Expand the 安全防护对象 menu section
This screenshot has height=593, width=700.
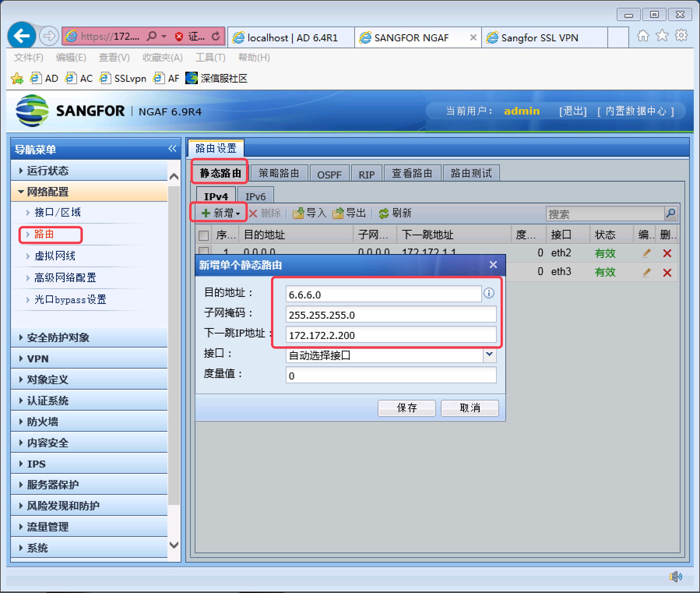click(x=89, y=337)
